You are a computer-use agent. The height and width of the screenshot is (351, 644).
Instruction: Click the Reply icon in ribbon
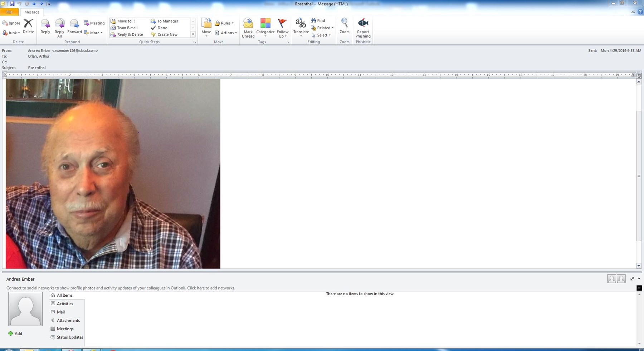(45, 27)
